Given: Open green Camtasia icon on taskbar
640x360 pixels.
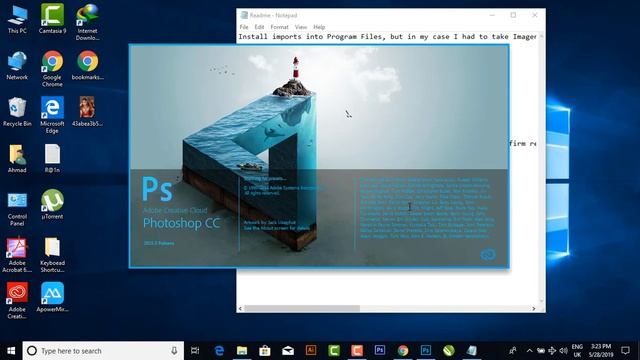Looking at the screenshot, I should [334, 350].
